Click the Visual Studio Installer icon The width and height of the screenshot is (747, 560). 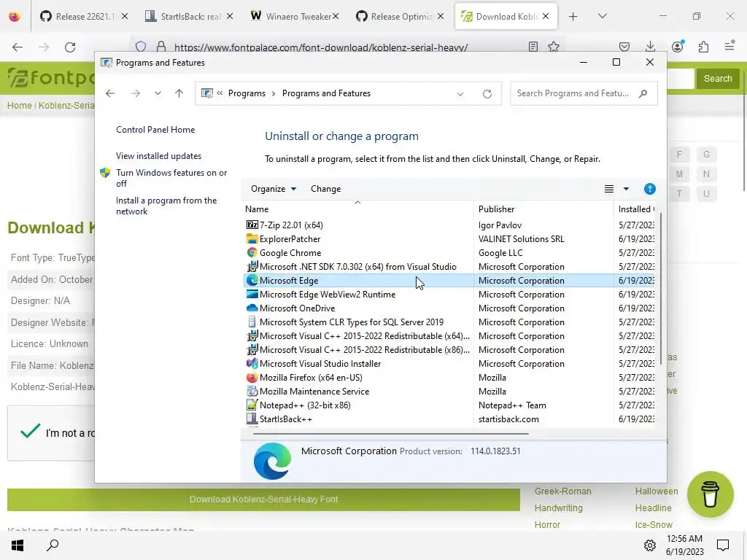tap(252, 363)
